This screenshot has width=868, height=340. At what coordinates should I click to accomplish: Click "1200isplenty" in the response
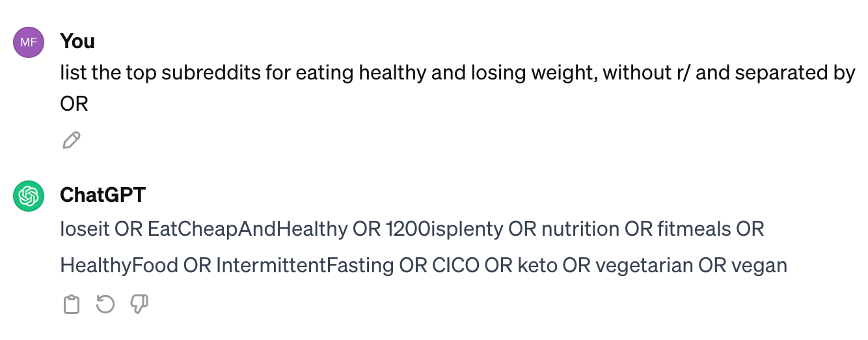click(444, 229)
